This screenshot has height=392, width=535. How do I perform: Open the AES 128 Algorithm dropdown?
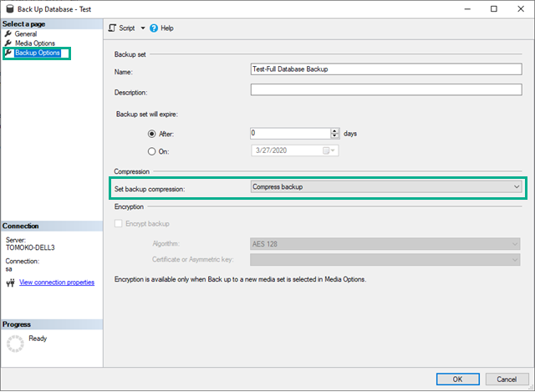[385, 244]
